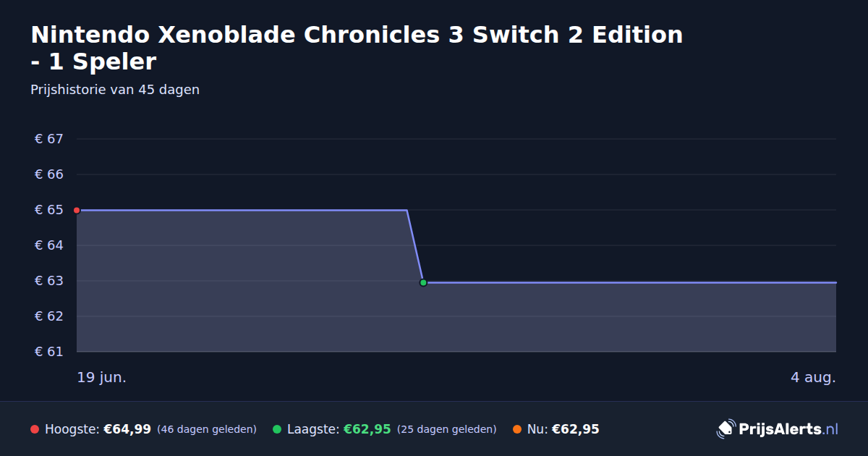Click the orange current-price dot in legend
Image resolution: width=868 pixels, height=456 pixels.
[x=517, y=429]
